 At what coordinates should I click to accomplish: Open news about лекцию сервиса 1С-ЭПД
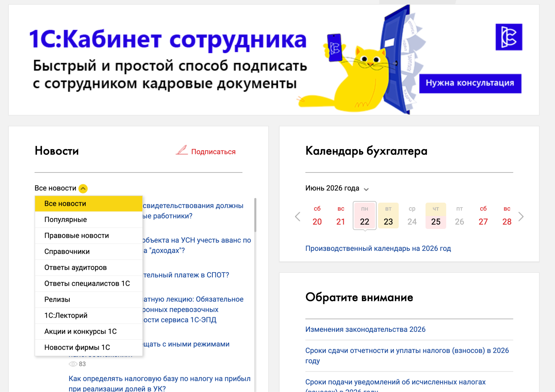click(193, 310)
